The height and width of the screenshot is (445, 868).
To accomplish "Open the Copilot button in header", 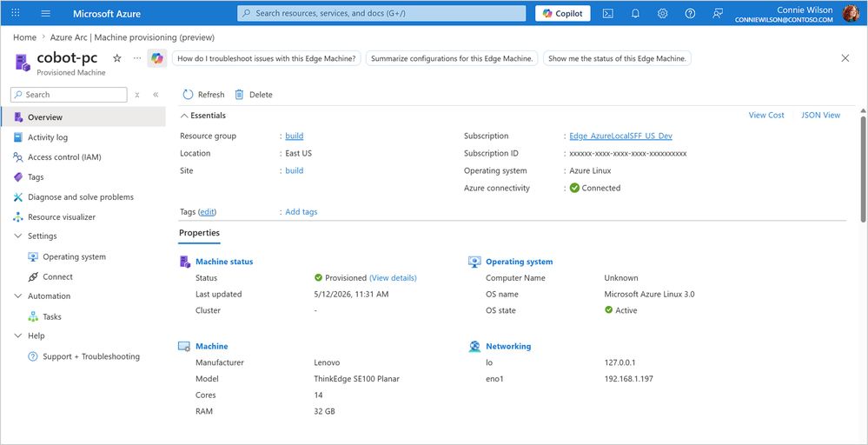I will point(562,13).
